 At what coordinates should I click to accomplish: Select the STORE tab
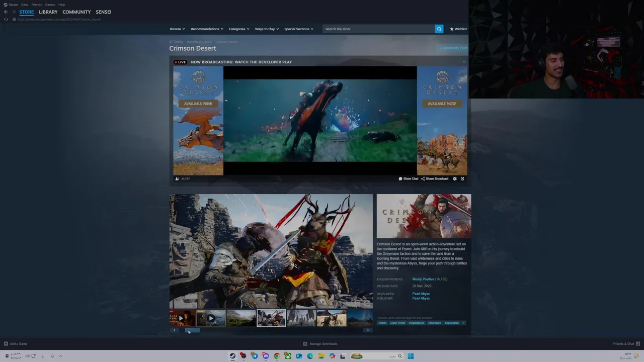tap(27, 12)
